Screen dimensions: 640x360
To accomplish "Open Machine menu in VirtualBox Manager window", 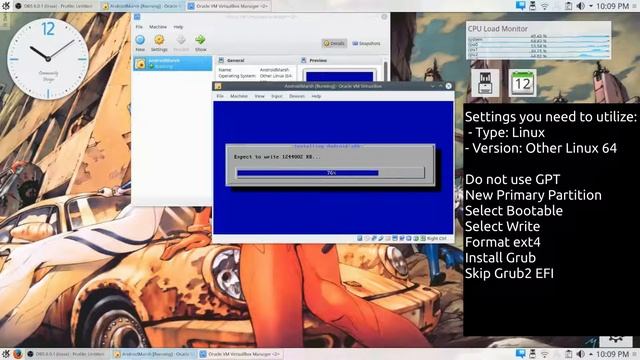I will click(158, 27).
